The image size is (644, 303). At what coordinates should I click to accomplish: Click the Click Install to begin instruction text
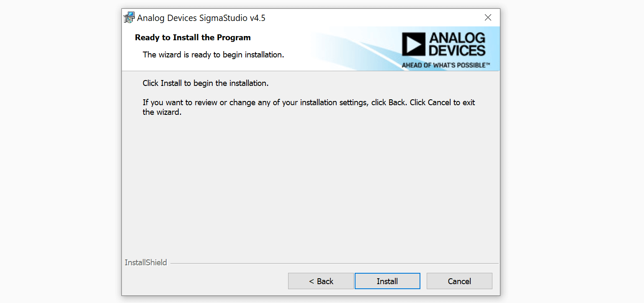(x=206, y=83)
